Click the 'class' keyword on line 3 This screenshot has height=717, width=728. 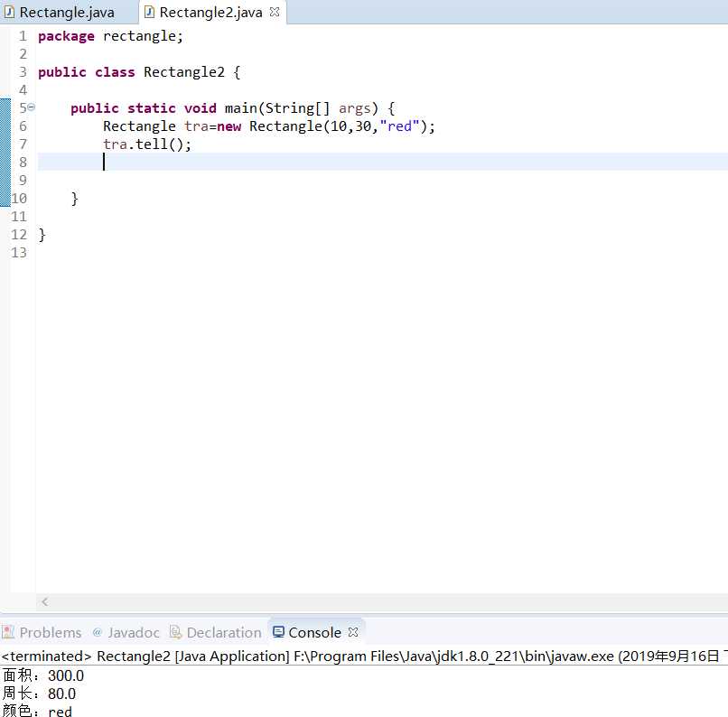pos(115,72)
